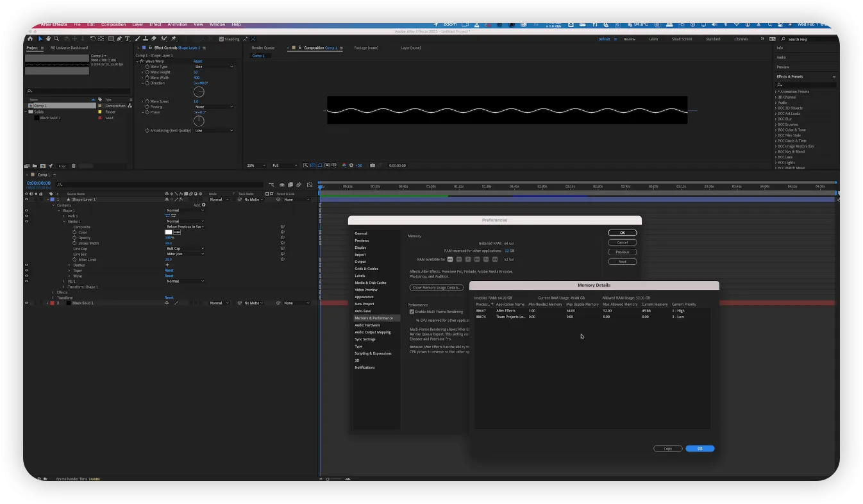
Task: Click the Home icon in the toolbar
Action: coord(30,38)
